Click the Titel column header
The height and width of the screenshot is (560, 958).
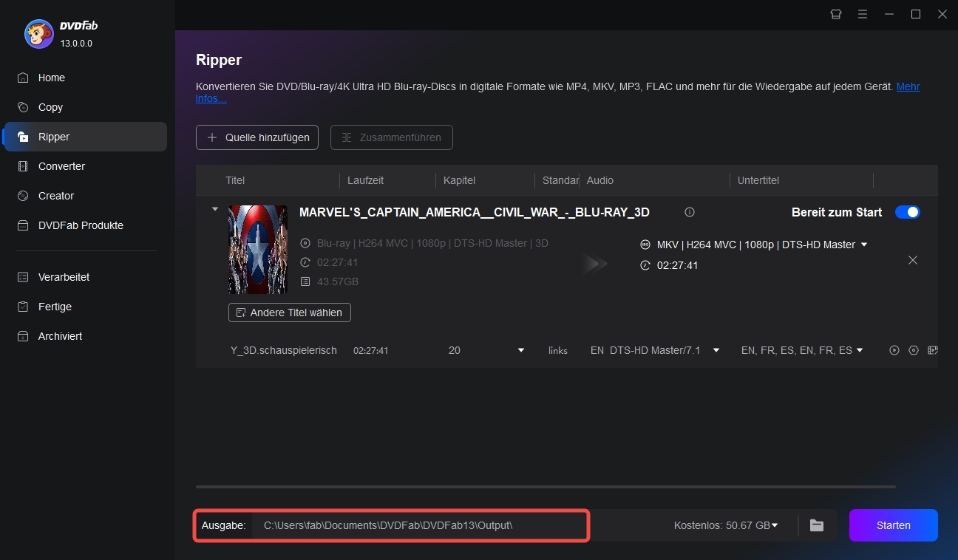[235, 180]
